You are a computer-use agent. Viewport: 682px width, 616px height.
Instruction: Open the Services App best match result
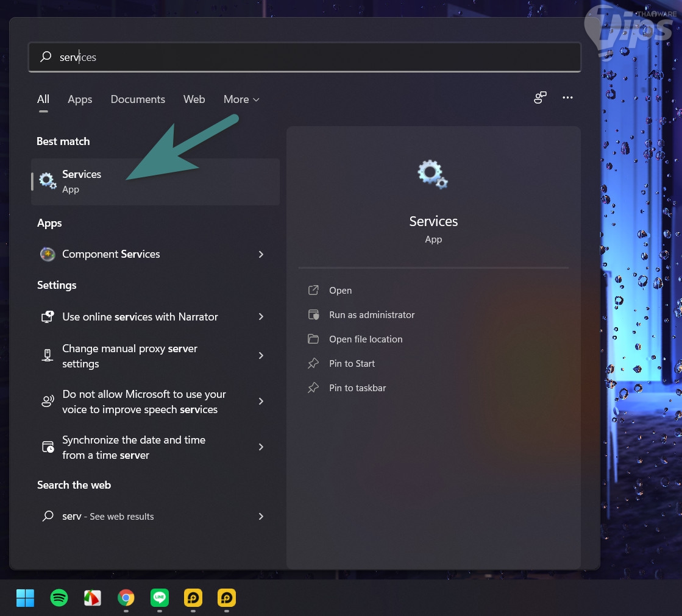coord(155,182)
